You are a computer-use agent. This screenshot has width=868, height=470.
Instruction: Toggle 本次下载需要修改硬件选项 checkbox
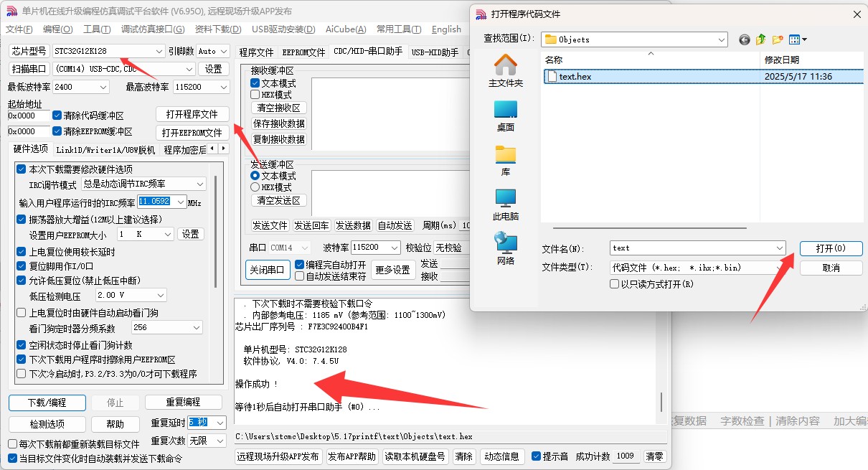coord(22,169)
